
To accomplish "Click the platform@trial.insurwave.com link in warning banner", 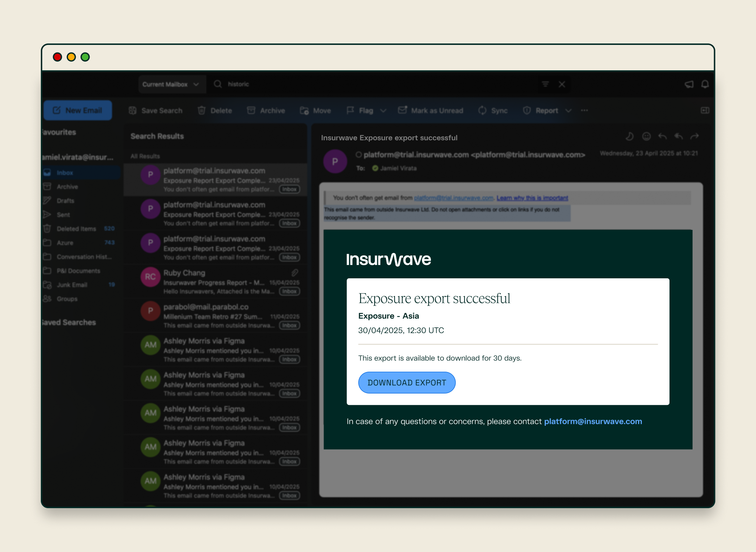I will tap(454, 198).
